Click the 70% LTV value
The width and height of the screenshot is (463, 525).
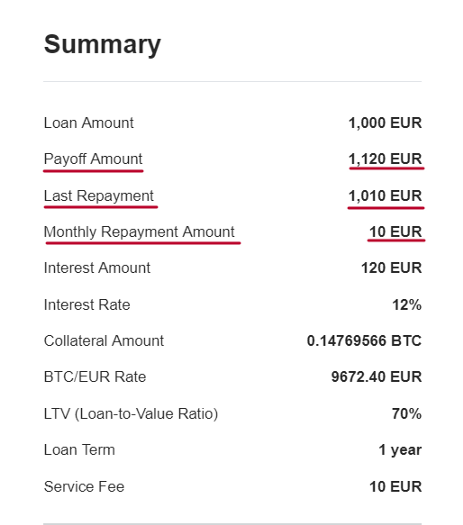(x=407, y=414)
